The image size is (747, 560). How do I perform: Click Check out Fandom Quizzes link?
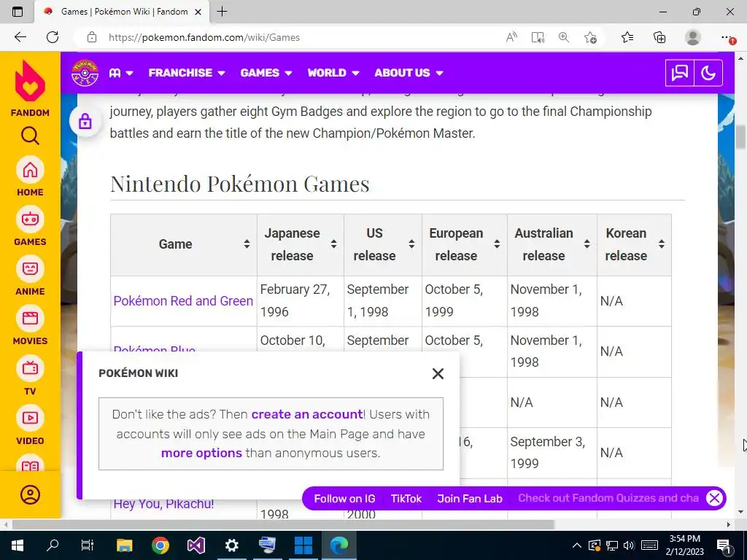pos(608,498)
